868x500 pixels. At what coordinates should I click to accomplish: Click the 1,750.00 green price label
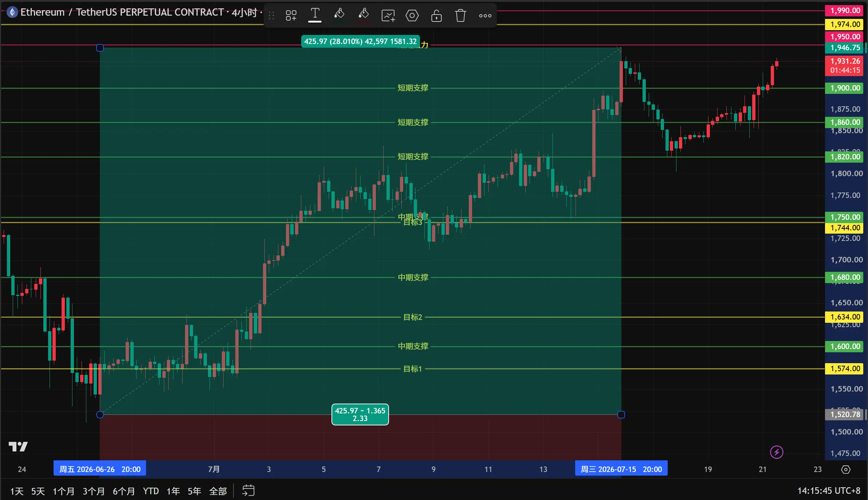(845, 217)
